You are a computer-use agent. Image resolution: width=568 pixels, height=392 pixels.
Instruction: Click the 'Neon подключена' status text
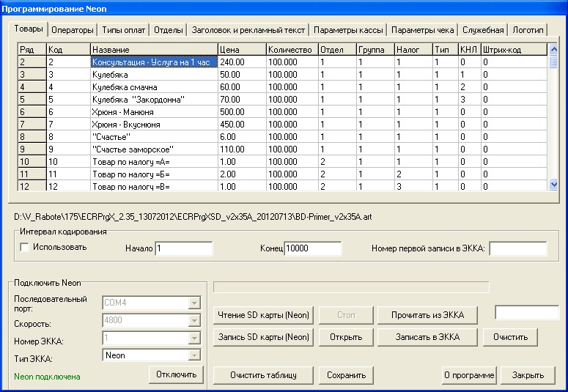pyautogui.click(x=47, y=377)
